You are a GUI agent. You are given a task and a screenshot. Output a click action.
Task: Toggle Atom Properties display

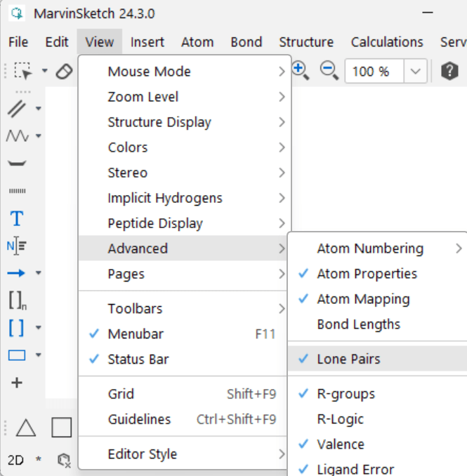pyautogui.click(x=377, y=274)
